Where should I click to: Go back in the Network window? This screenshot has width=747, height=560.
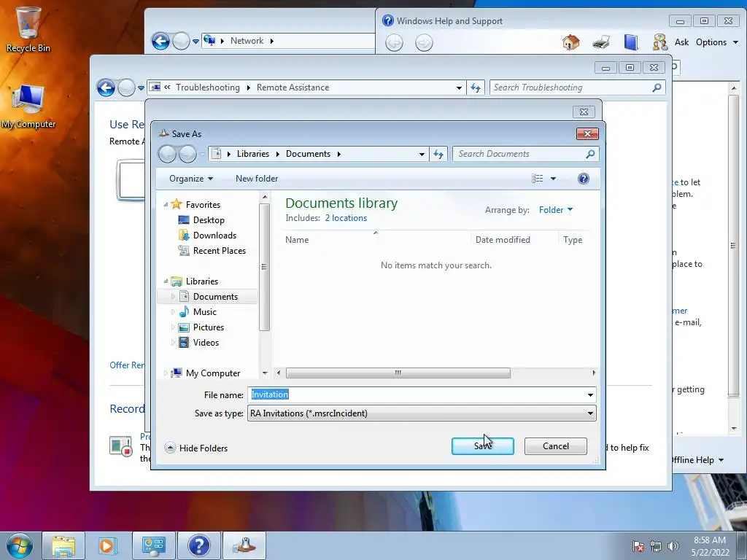click(x=160, y=41)
